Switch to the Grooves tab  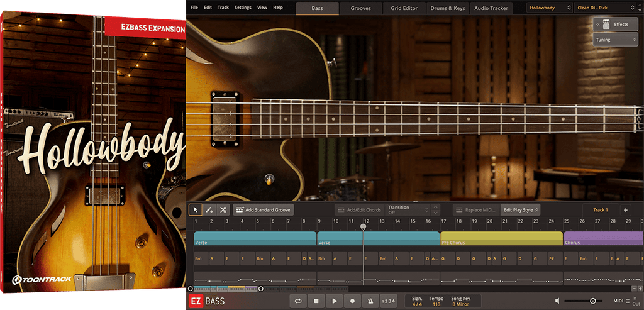coord(360,8)
